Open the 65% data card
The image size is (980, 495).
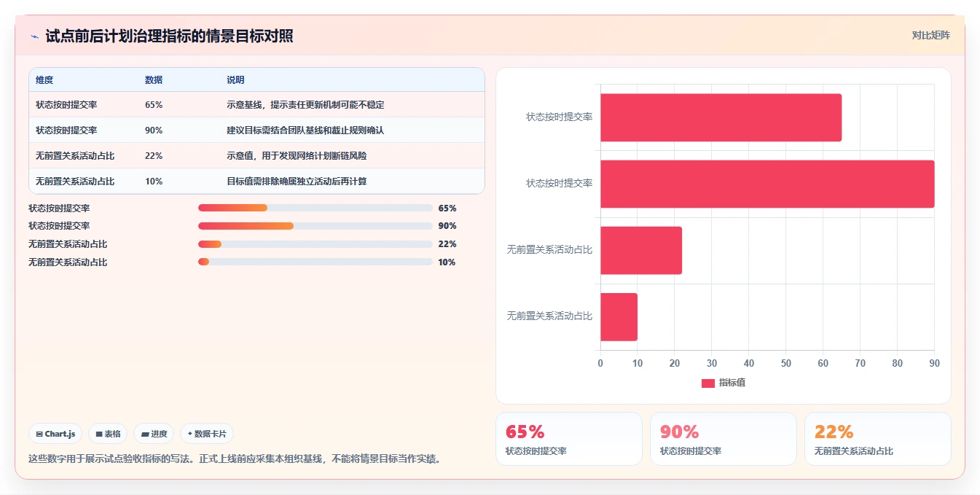[x=569, y=439]
